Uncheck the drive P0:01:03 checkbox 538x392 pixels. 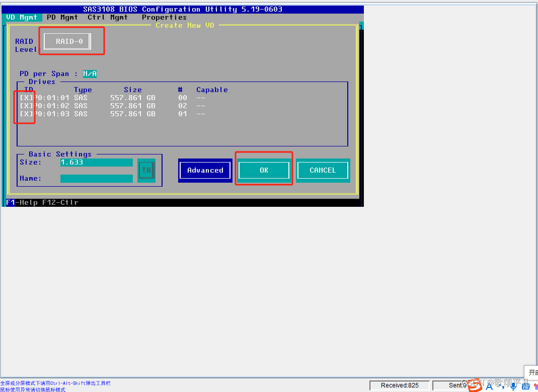pyautogui.click(x=26, y=114)
